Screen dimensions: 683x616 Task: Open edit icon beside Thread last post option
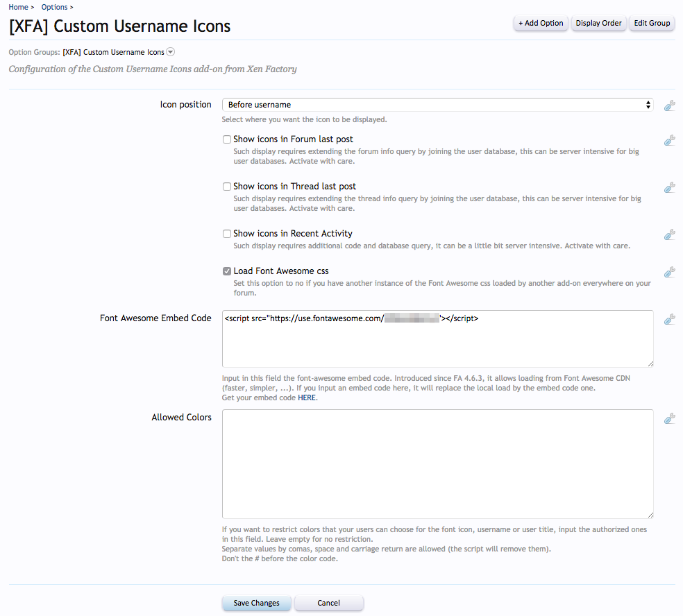point(670,187)
